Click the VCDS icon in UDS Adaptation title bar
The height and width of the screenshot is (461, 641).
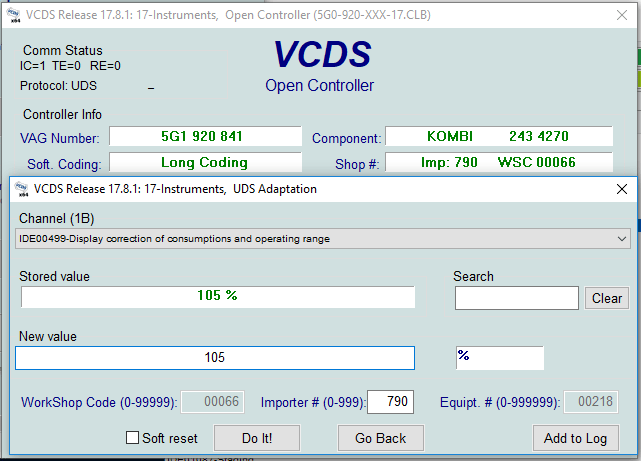click(21, 189)
